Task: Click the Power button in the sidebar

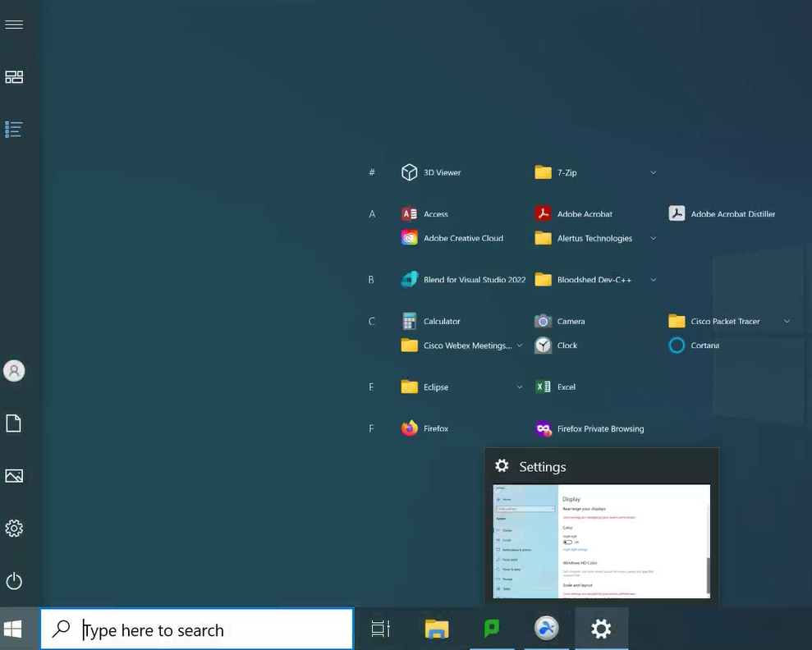Action: click(x=14, y=580)
